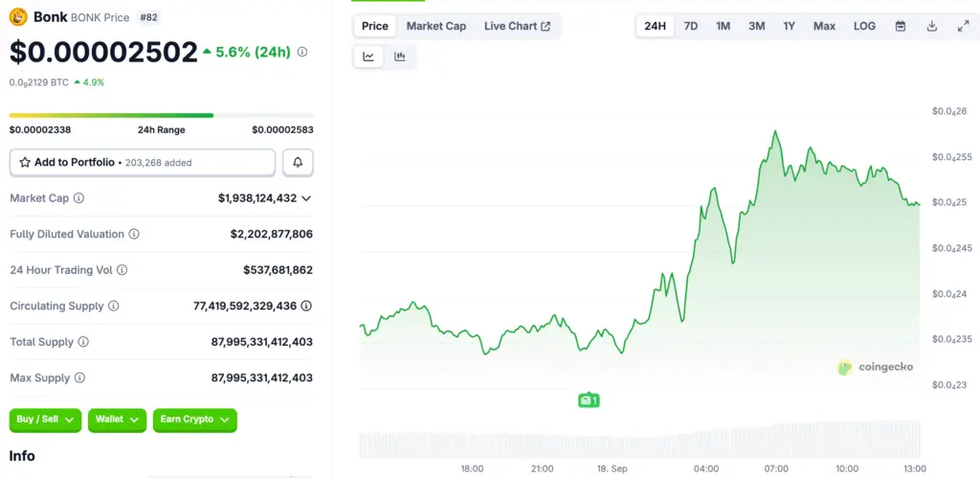This screenshot has height=478, width=980.
Task: Click the Total Supply info icon
Action: (83, 342)
